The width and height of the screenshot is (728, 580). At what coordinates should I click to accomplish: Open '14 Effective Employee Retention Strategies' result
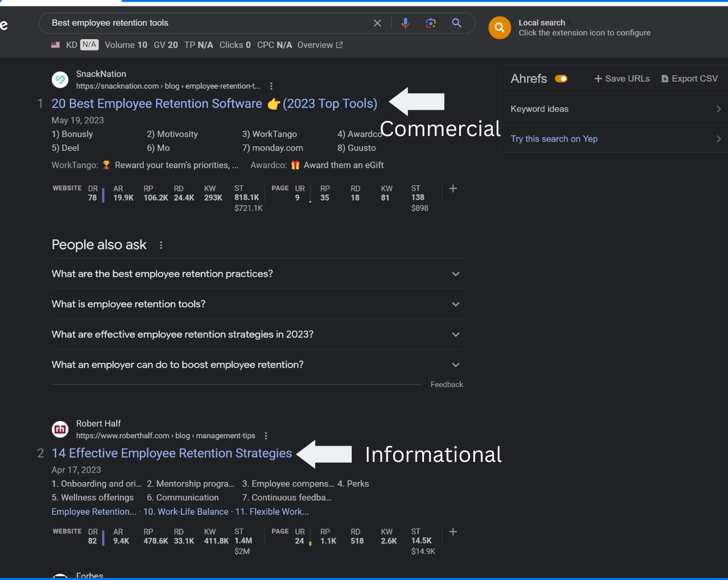point(172,453)
